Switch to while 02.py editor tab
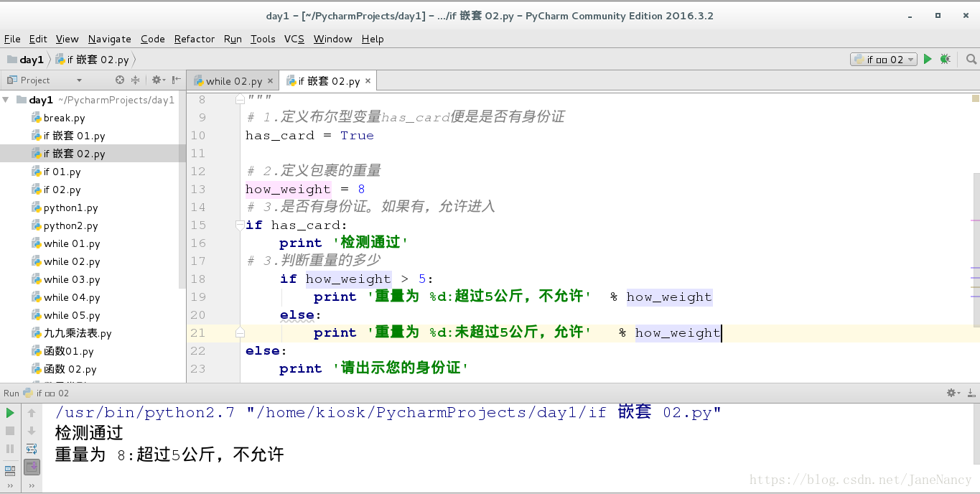This screenshot has height=494, width=980. point(233,81)
